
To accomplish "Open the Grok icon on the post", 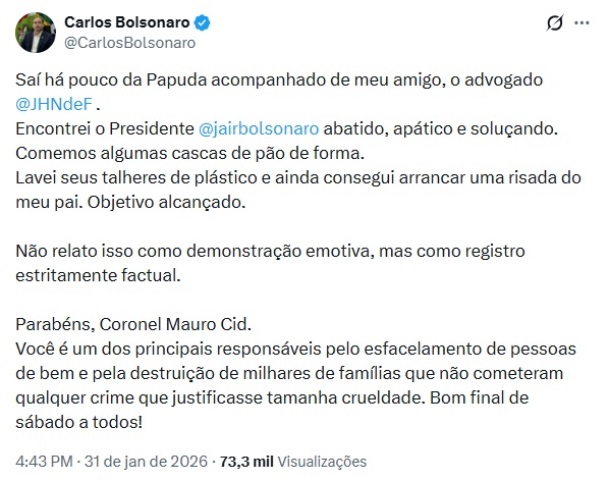I will point(556,24).
